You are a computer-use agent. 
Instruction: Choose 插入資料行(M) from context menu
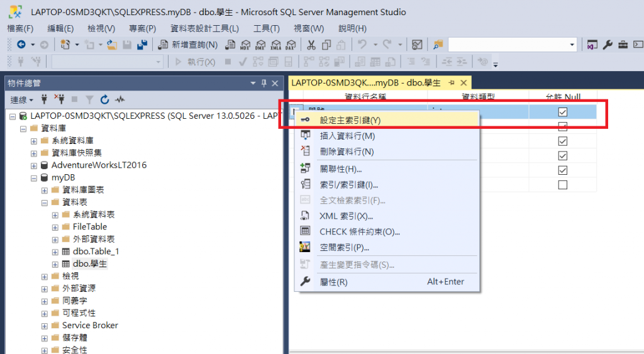point(387,136)
